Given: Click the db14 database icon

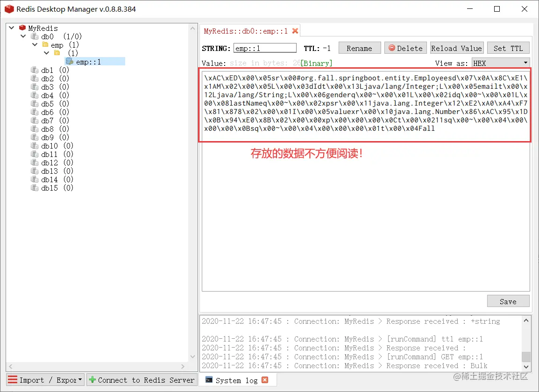Looking at the screenshot, I should (x=35, y=179).
